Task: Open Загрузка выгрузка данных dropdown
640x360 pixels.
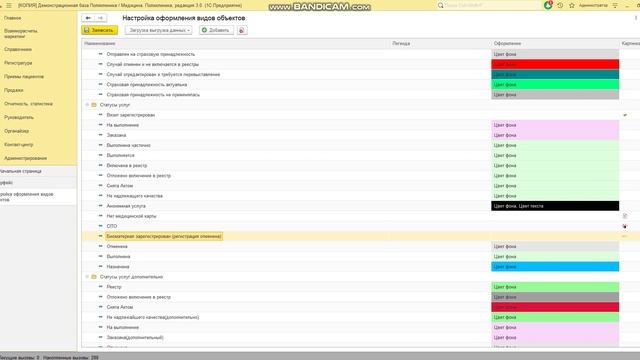Action: (x=158, y=30)
